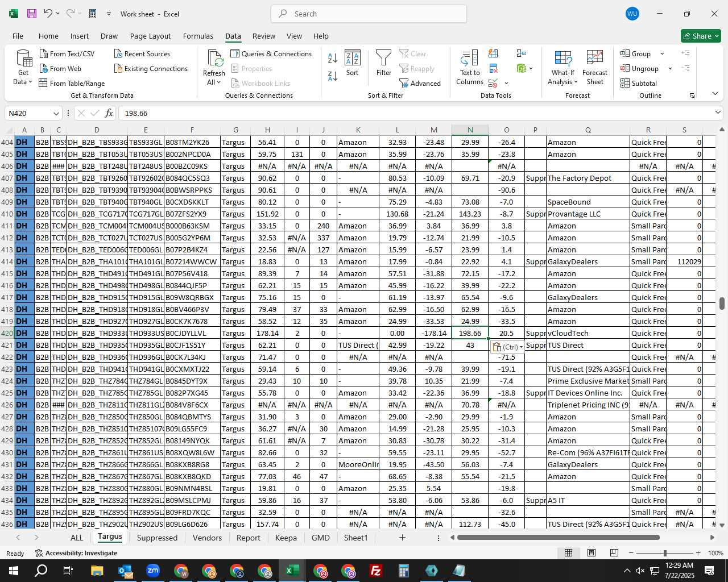Click the Flash Fill icon
728x582 pixels.
[x=493, y=53]
